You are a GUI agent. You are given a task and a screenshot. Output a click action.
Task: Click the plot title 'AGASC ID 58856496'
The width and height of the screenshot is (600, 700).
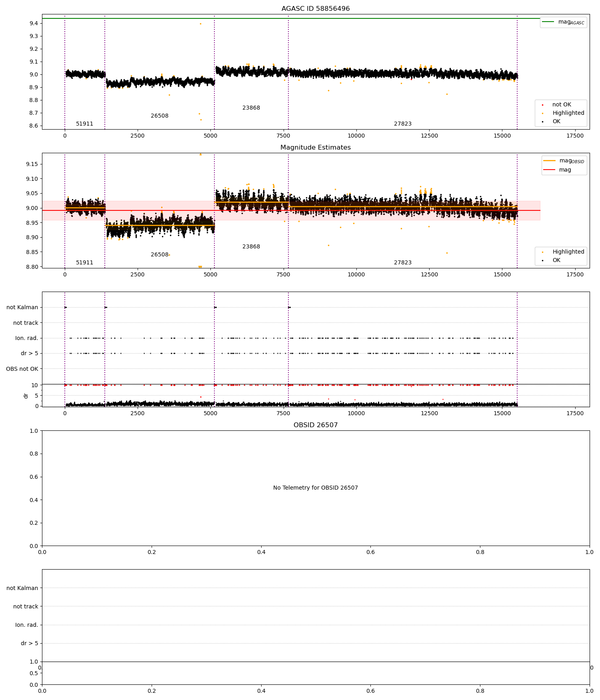click(316, 9)
